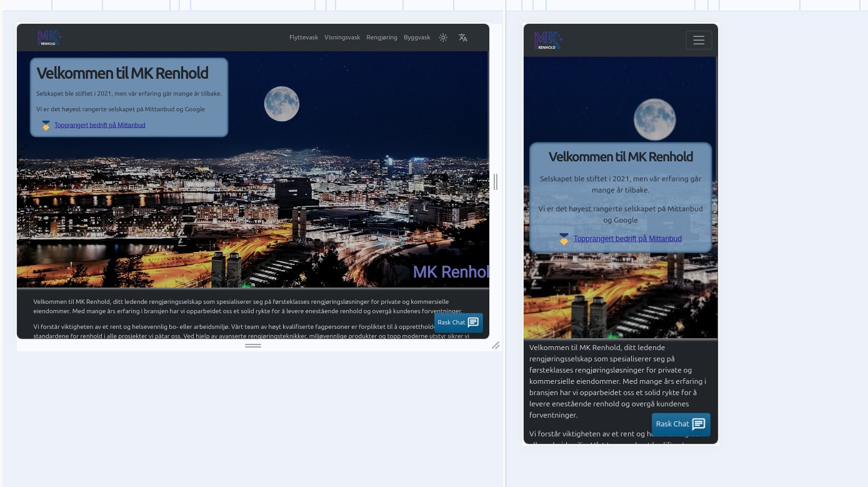This screenshot has width=868, height=487.
Task: Follow Topprangert bedrift link in desktop view
Action: [x=99, y=125]
